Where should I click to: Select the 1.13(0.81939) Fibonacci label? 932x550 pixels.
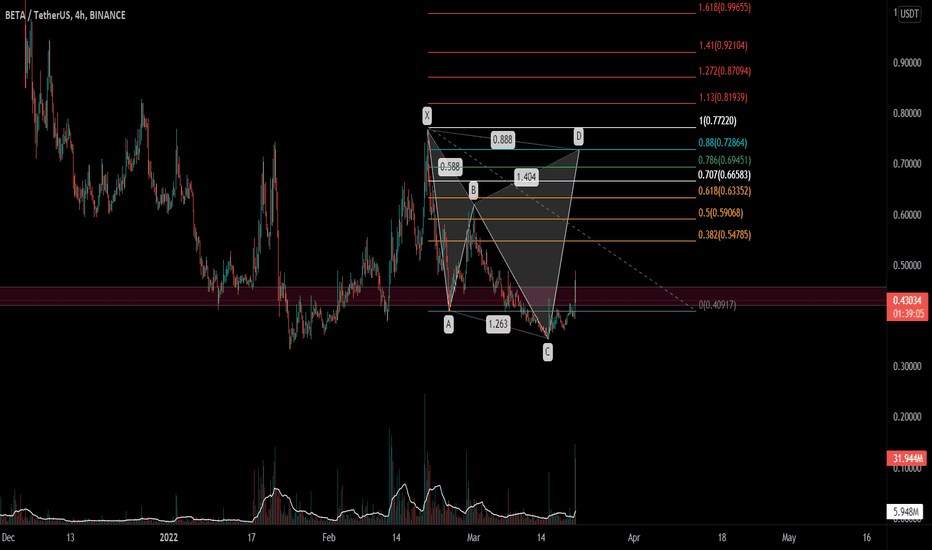coord(723,98)
